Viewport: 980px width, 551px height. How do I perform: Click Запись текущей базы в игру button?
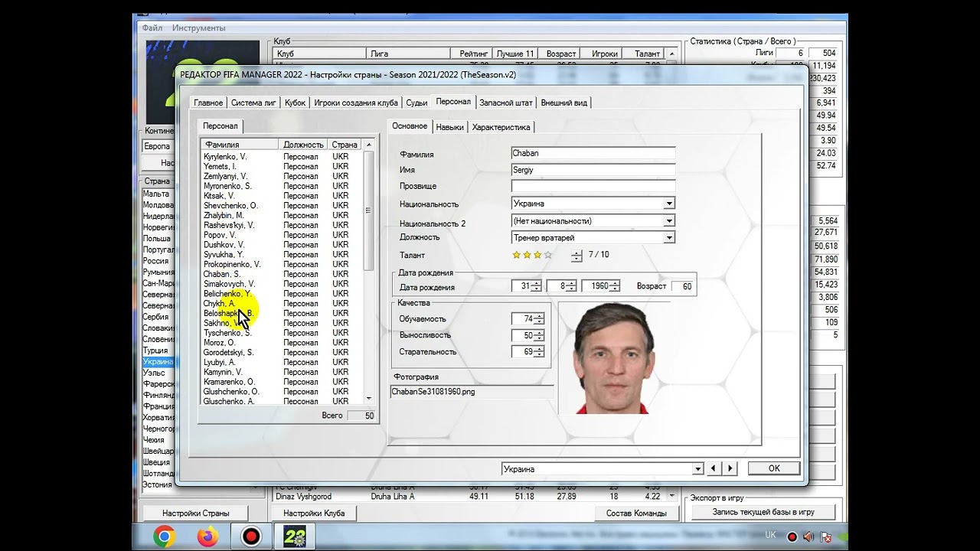click(763, 512)
